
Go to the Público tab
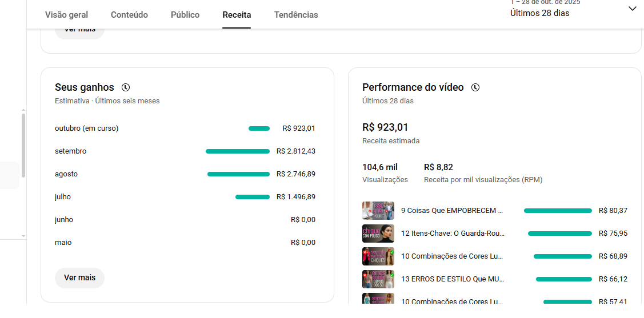(185, 15)
